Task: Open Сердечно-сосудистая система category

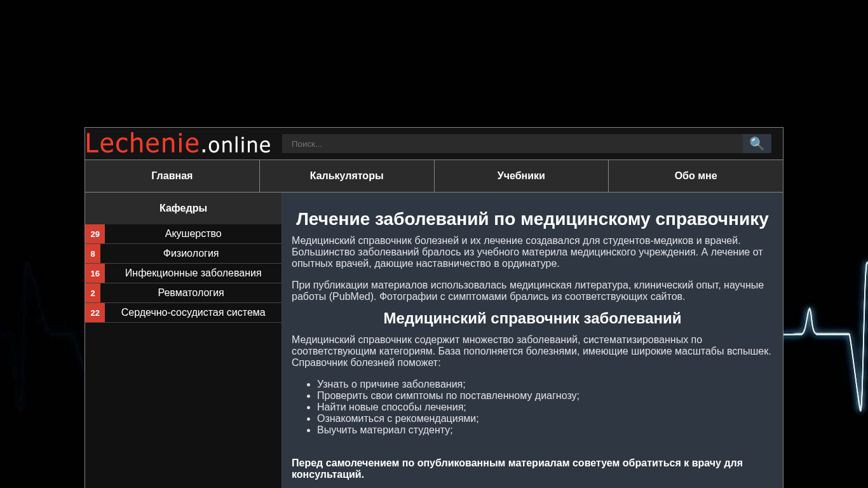Action: tap(193, 313)
